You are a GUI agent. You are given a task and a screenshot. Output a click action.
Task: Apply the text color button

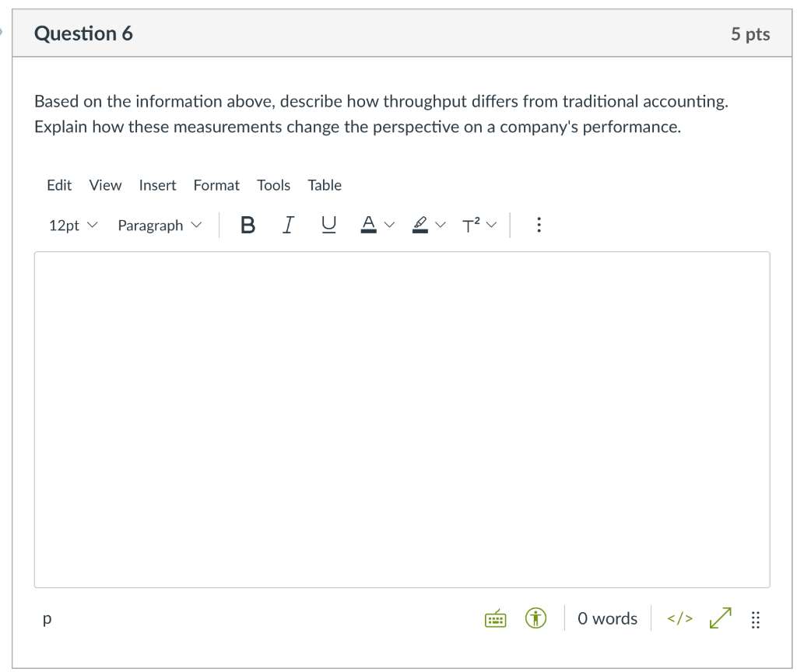[368, 226]
